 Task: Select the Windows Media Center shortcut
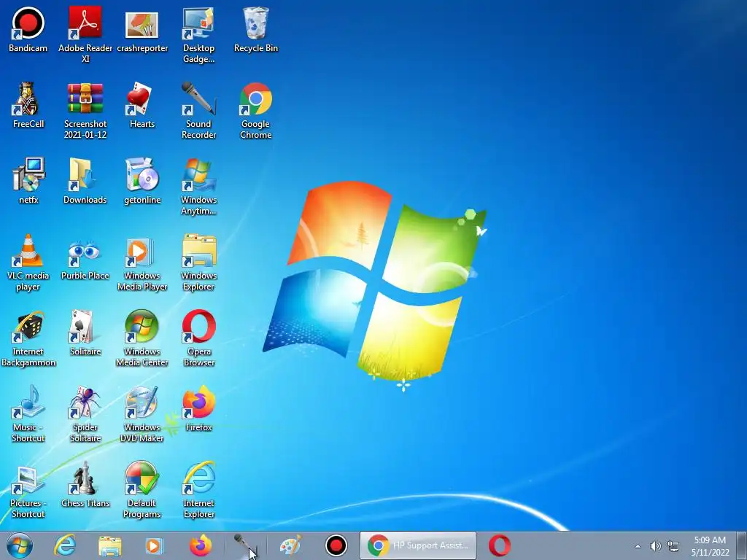pyautogui.click(x=142, y=338)
